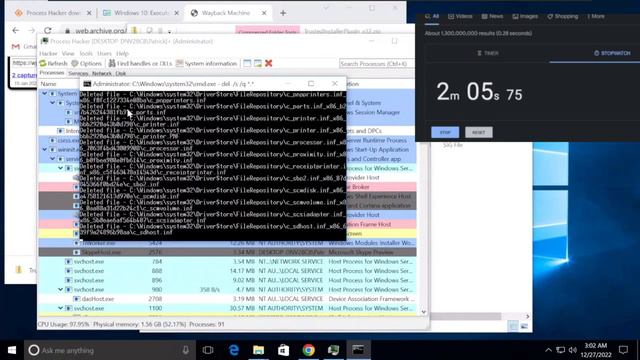Switch to the Network tab
640x360 pixels.
point(102,73)
